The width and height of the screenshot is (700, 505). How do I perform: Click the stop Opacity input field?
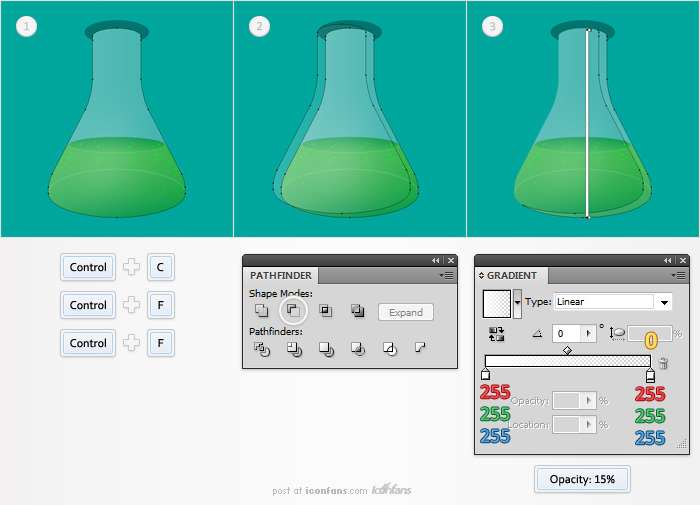(567, 401)
